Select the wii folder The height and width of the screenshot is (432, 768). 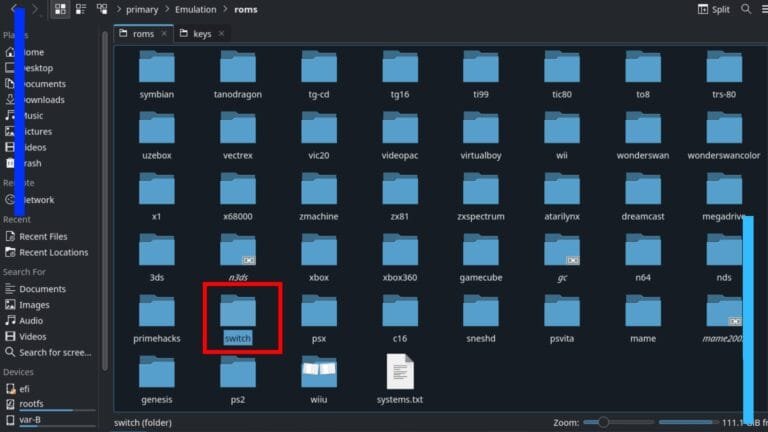[x=562, y=135]
